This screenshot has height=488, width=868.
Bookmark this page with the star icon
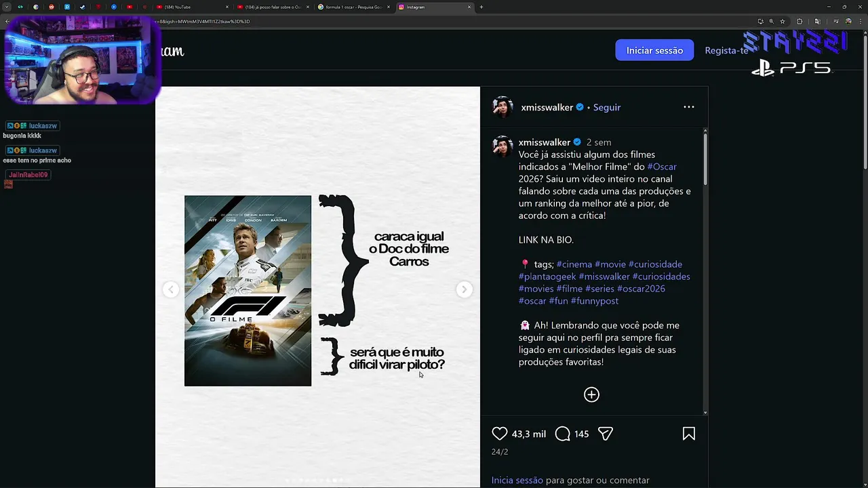click(783, 21)
